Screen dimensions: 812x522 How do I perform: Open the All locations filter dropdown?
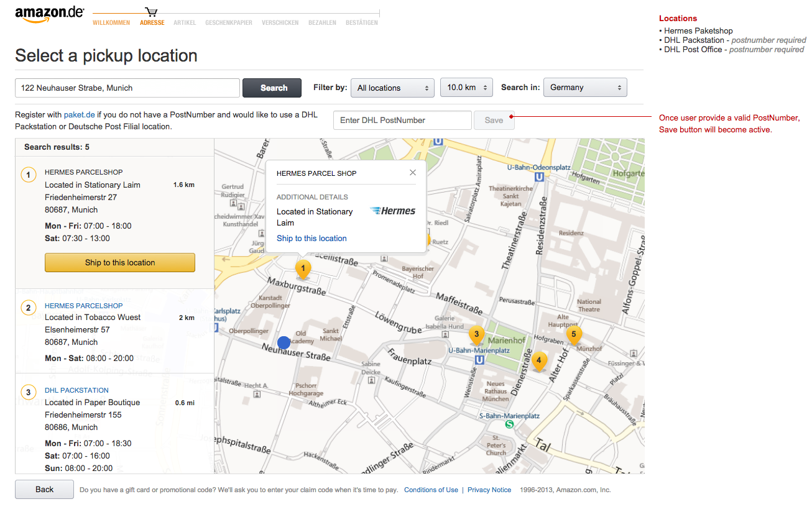tap(392, 88)
